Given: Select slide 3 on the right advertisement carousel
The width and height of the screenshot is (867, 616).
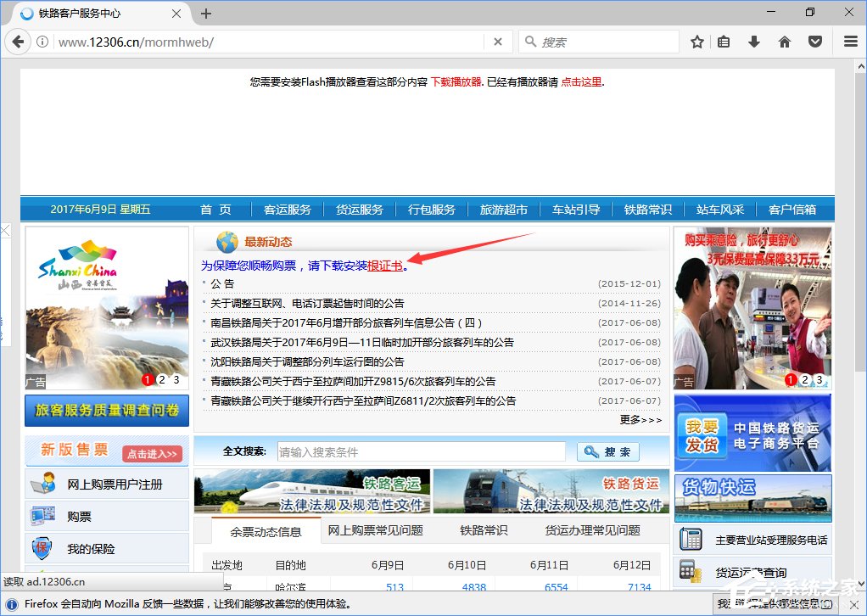Looking at the screenshot, I should click(819, 381).
